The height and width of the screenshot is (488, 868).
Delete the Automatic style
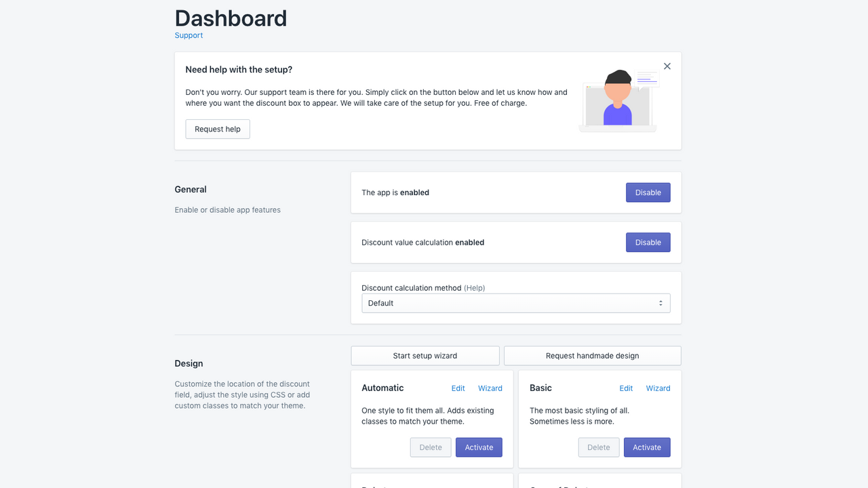click(430, 447)
